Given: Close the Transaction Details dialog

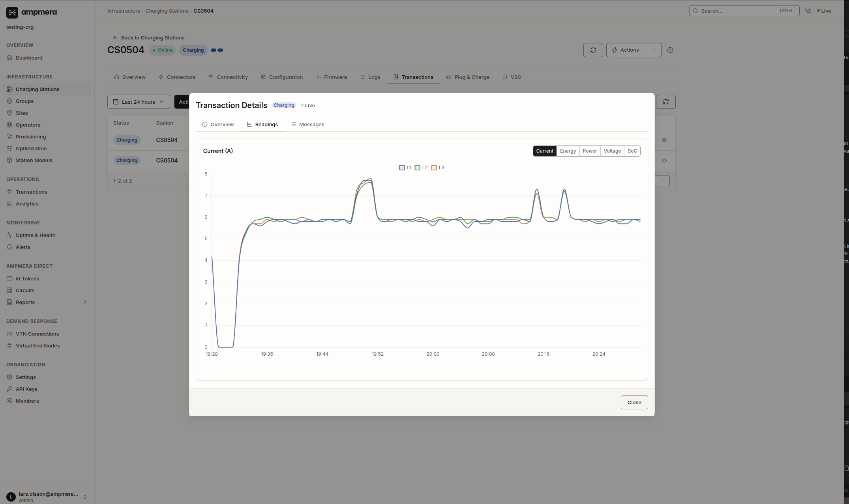Looking at the screenshot, I should tap(634, 402).
